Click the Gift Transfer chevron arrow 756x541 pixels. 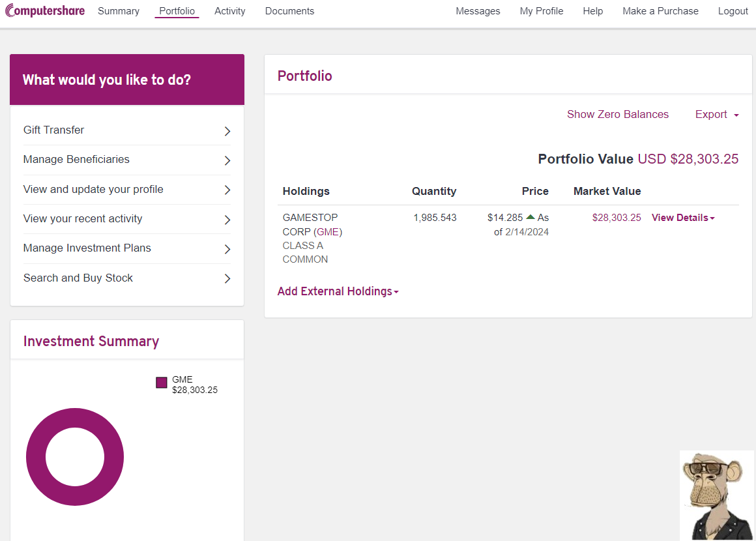tap(227, 131)
